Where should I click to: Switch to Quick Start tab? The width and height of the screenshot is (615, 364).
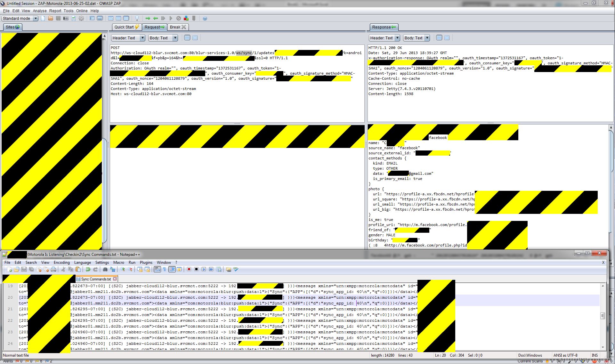[127, 27]
